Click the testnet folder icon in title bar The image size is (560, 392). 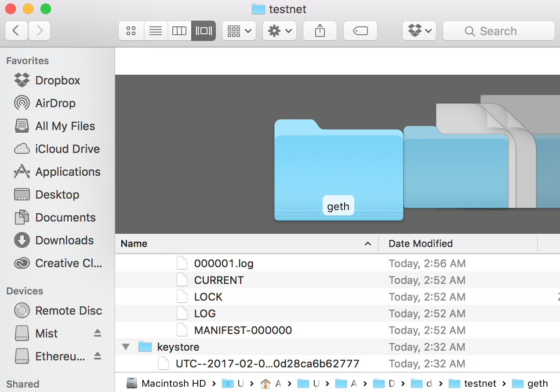coord(258,9)
